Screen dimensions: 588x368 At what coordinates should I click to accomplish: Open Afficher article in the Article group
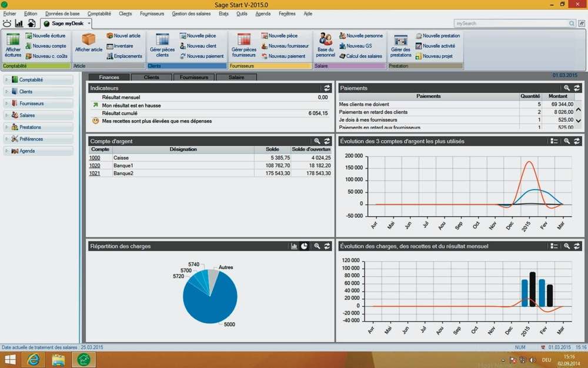(x=88, y=42)
